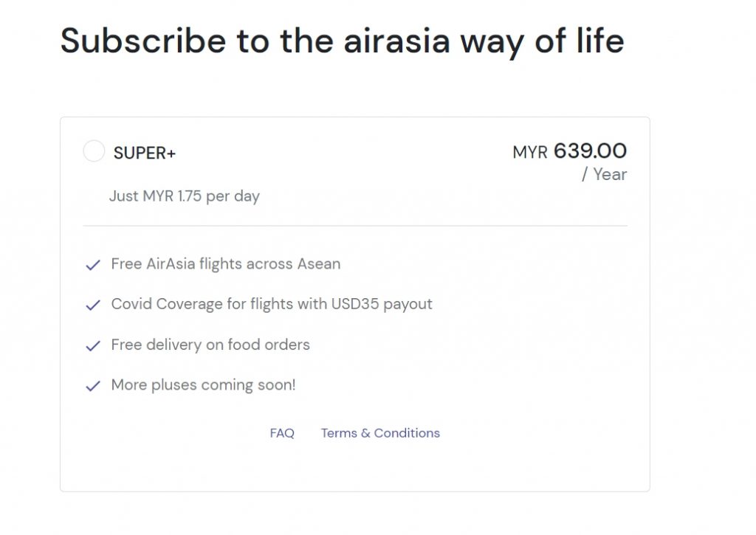Click the "More pluses coming soon!" text
Viewport: 756px width, 535px height.
[x=203, y=385]
